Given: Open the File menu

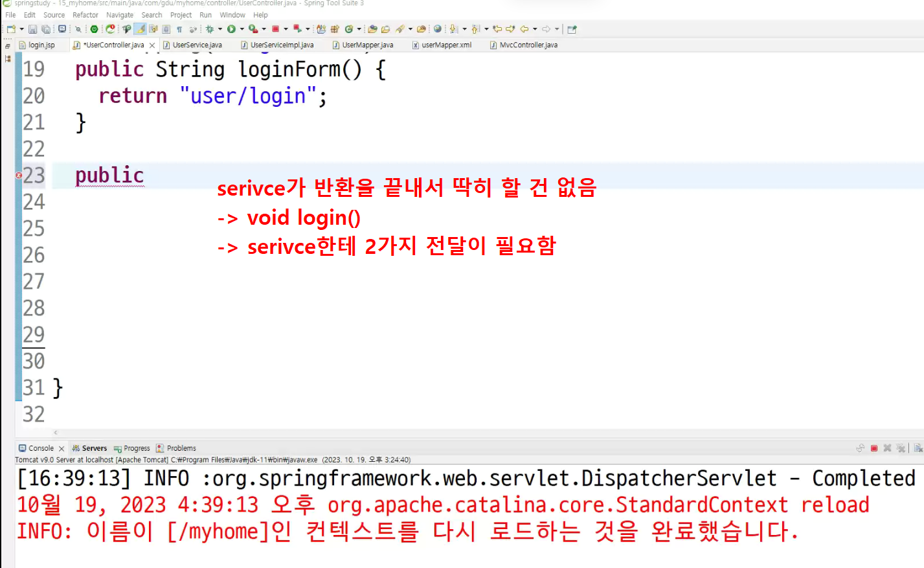Looking at the screenshot, I should pyautogui.click(x=10, y=15).
